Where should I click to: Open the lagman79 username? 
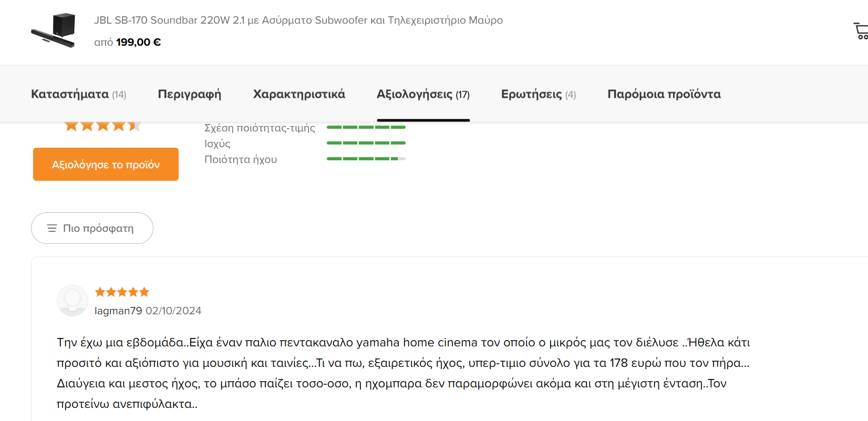118,311
